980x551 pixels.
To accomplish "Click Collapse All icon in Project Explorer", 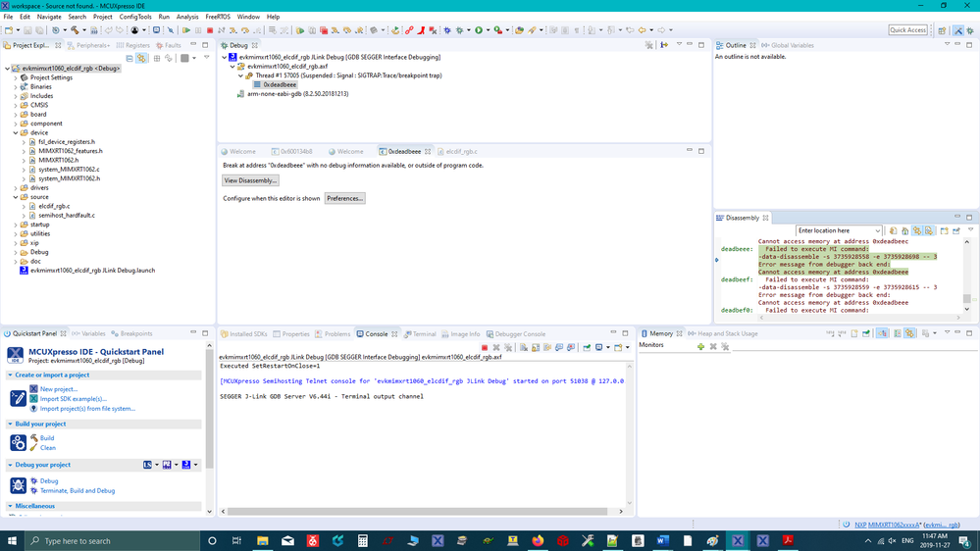I will (129, 58).
